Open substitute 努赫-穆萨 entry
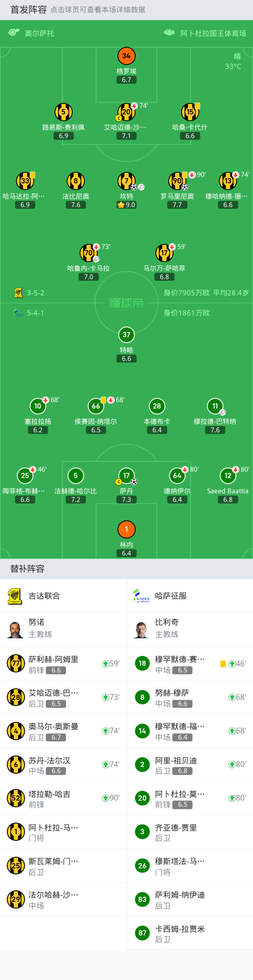The image size is (253, 980). (190, 697)
